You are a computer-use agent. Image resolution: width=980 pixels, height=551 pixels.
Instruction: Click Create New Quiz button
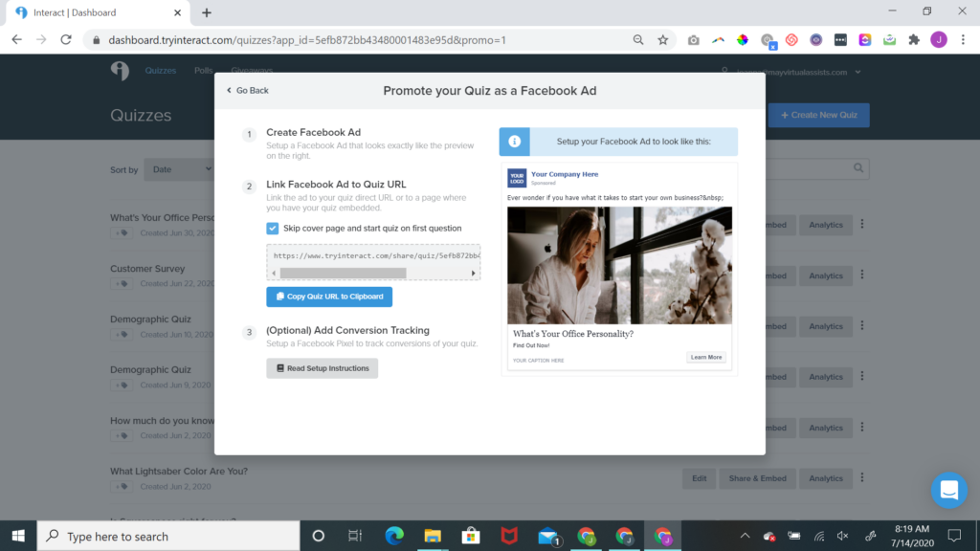coord(819,115)
